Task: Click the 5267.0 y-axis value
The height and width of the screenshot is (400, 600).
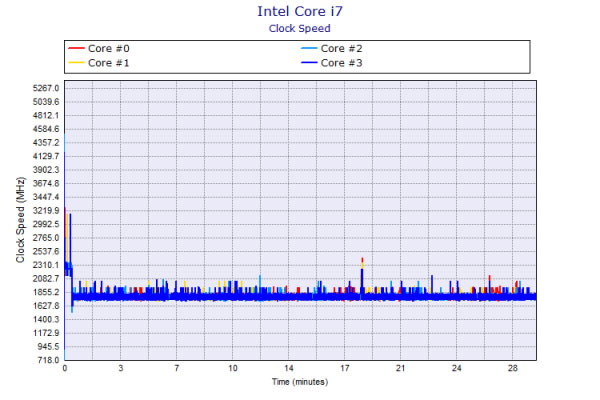Action: click(x=46, y=88)
